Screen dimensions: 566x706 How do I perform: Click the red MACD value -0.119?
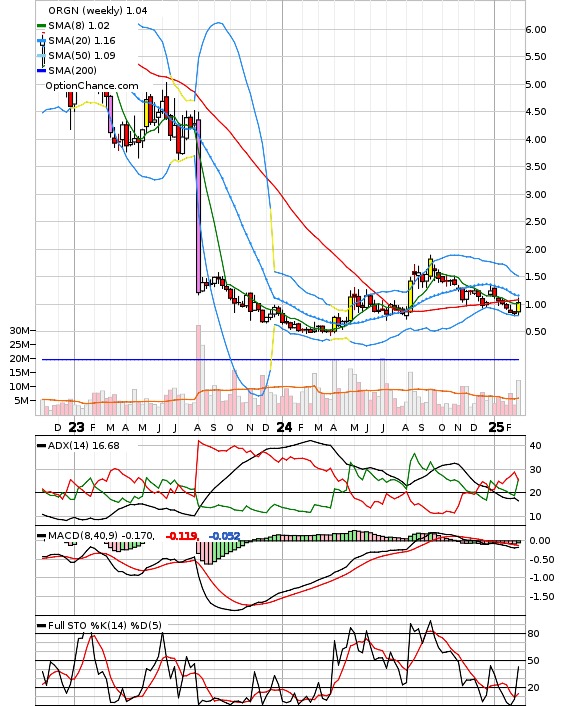tap(182, 536)
